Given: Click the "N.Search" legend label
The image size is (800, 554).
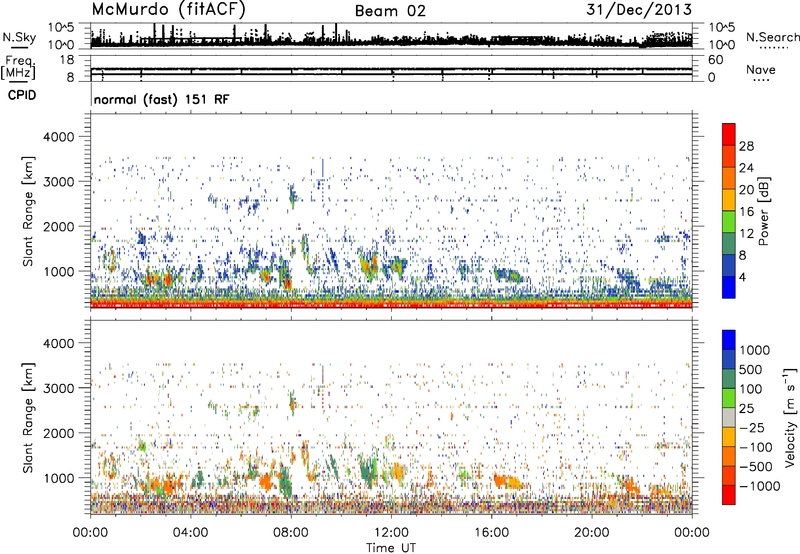Looking at the screenshot, I should coord(773,37).
